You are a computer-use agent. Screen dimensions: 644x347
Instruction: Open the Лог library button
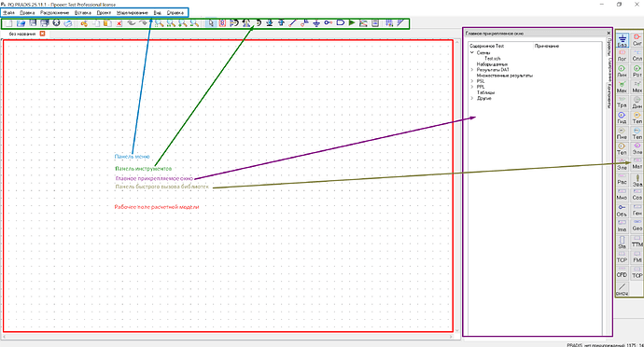tap(623, 56)
